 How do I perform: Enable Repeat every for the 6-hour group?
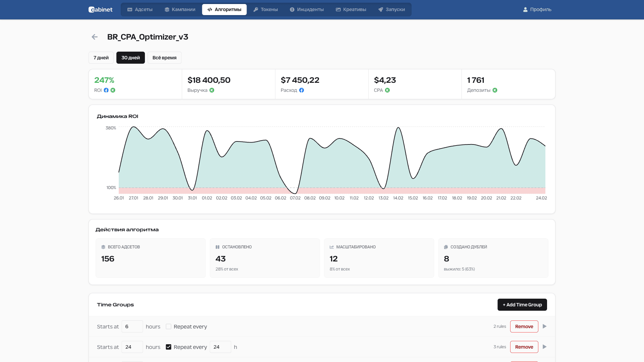coord(168,326)
